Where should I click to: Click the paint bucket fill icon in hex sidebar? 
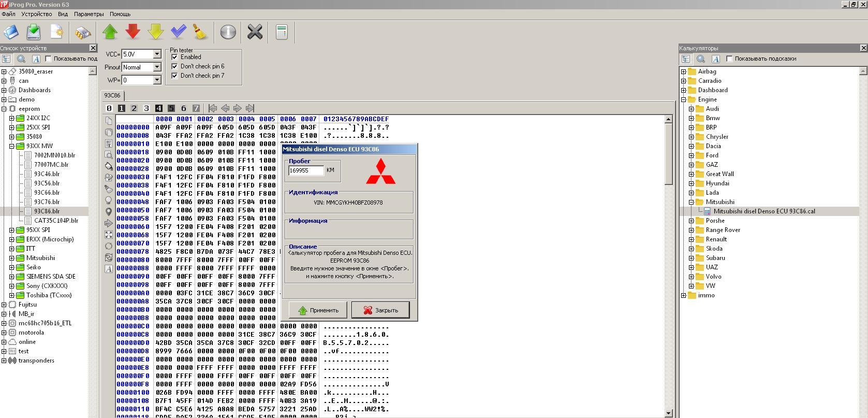pos(108,166)
